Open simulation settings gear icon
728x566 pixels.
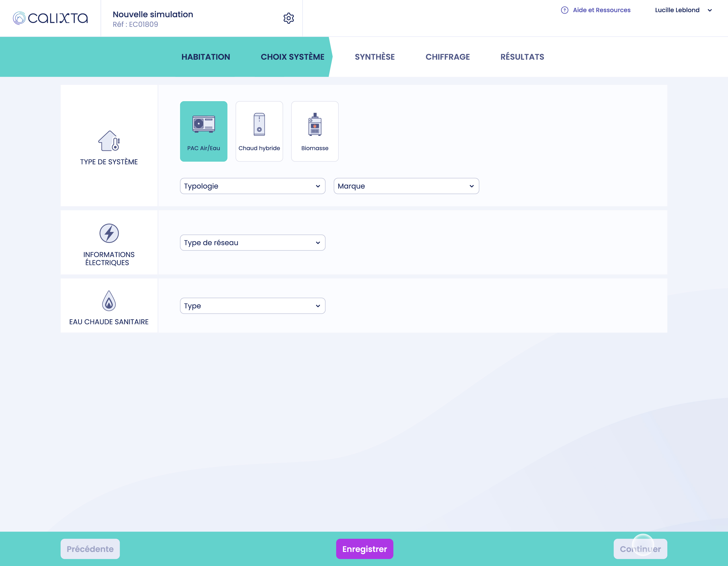[289, 18]
